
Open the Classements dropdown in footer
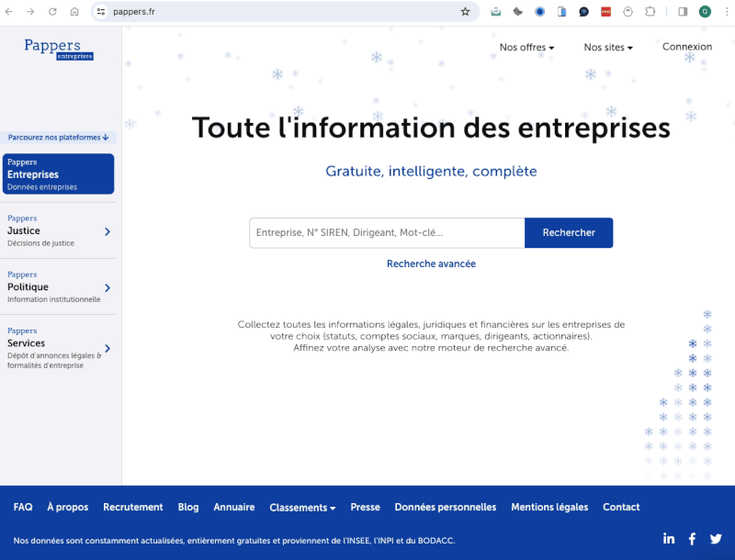[302, 508]
